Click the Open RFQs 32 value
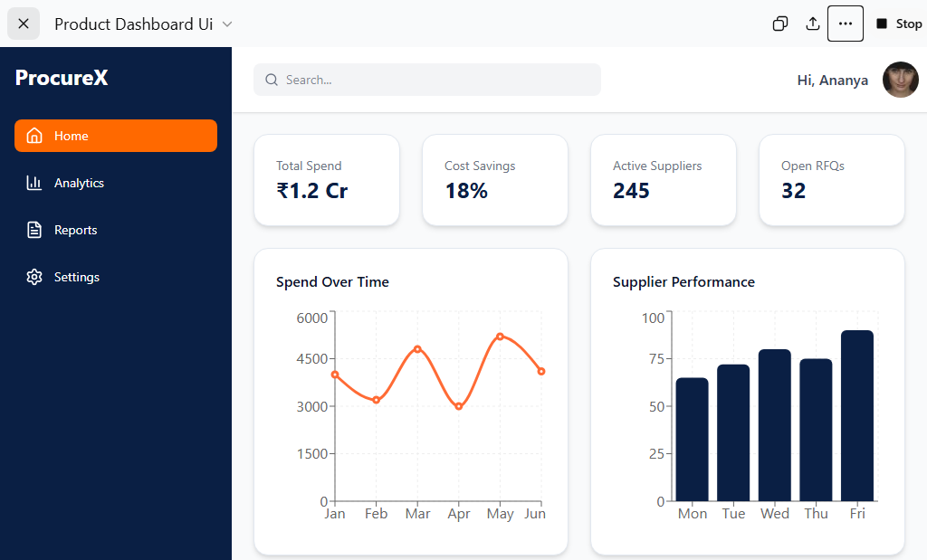 pyautogui.click(x=793, y=191)
